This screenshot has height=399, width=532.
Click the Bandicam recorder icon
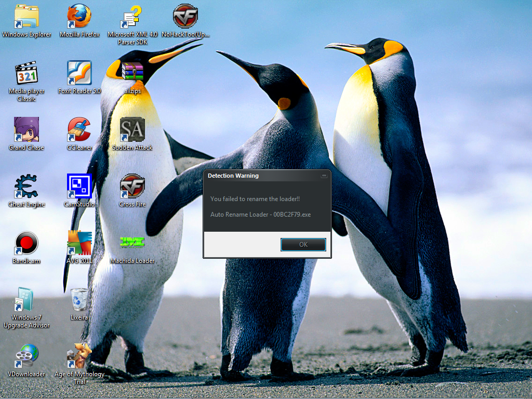26,243
